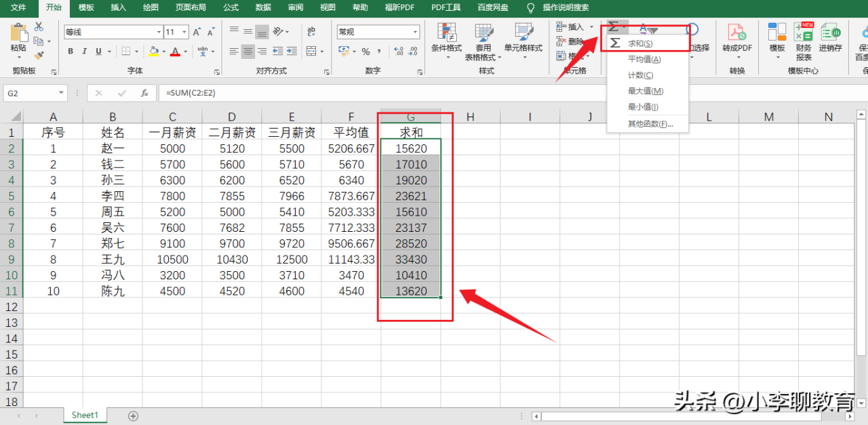Select the Sheet1 worksheet tab
This screenshot has width=868, height=425.
85,415
